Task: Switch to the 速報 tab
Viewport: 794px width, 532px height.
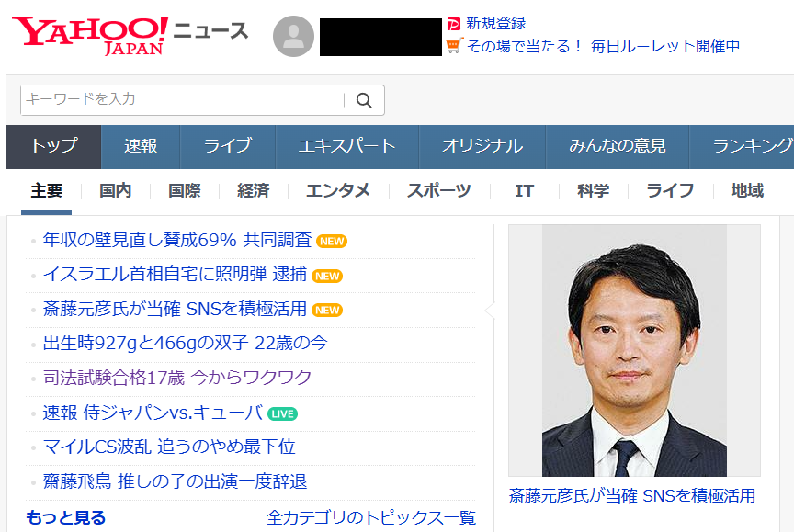Action: click(x=140, y=144)
